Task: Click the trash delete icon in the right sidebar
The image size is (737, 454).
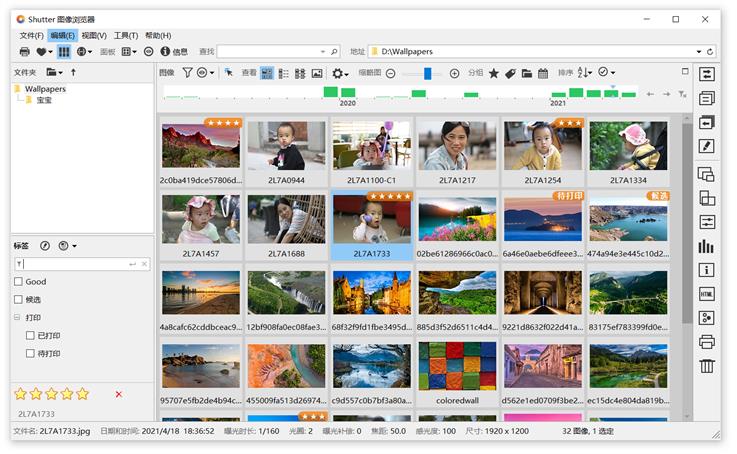Action: (x=706, y=366)
